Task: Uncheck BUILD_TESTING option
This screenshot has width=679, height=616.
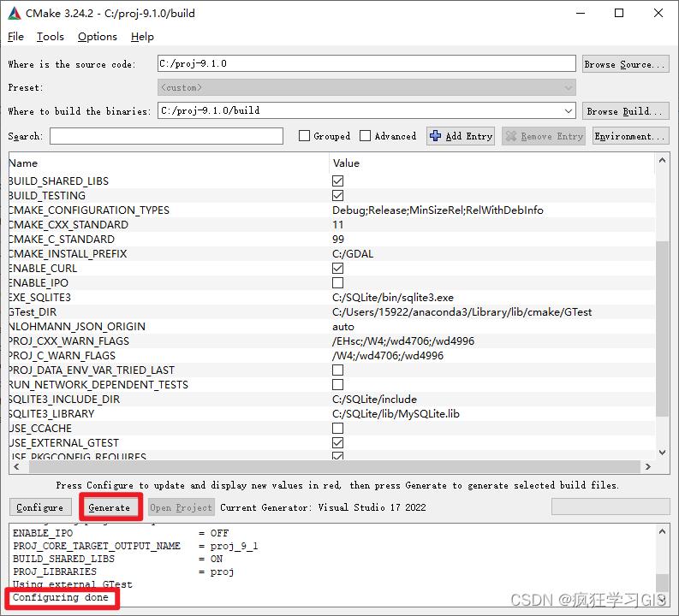Action: coord(337,196)
